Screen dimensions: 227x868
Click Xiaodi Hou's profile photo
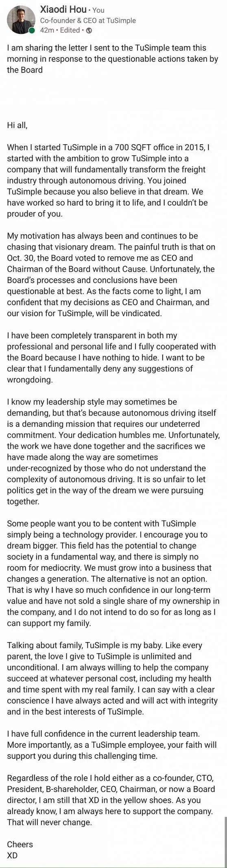pyautogui.click(x=21, y=20)
